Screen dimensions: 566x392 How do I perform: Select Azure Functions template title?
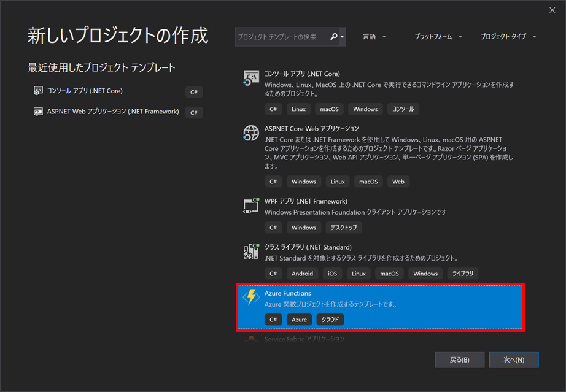click(x=288, y=293)
